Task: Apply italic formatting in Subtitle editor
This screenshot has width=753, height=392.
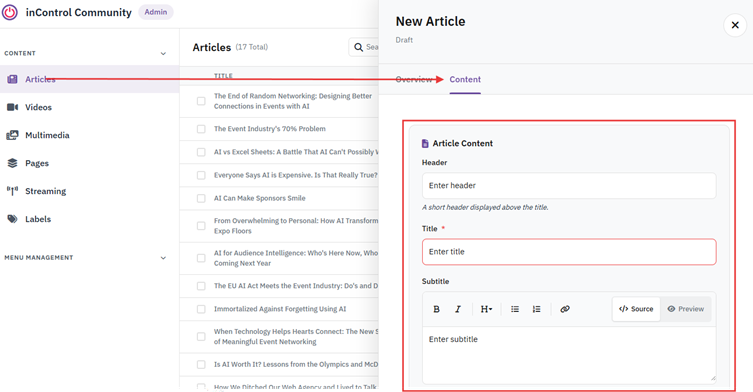Action: [458, 309]
